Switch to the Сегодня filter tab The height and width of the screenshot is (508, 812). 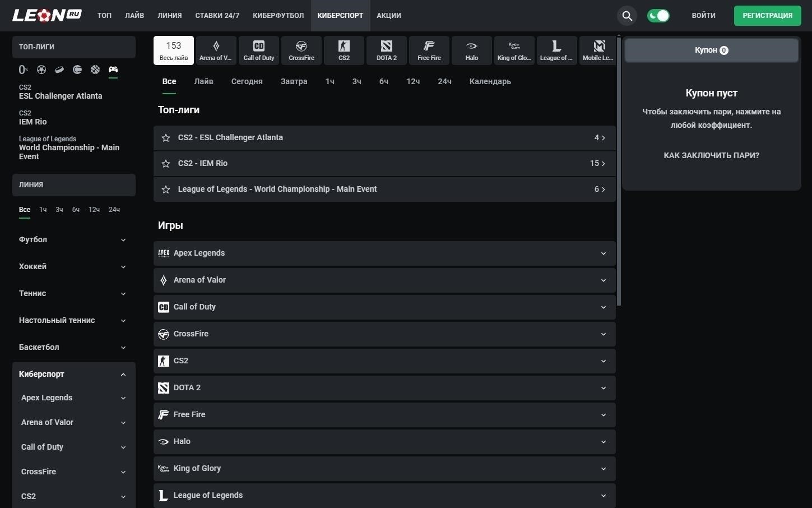click(247, 82)
